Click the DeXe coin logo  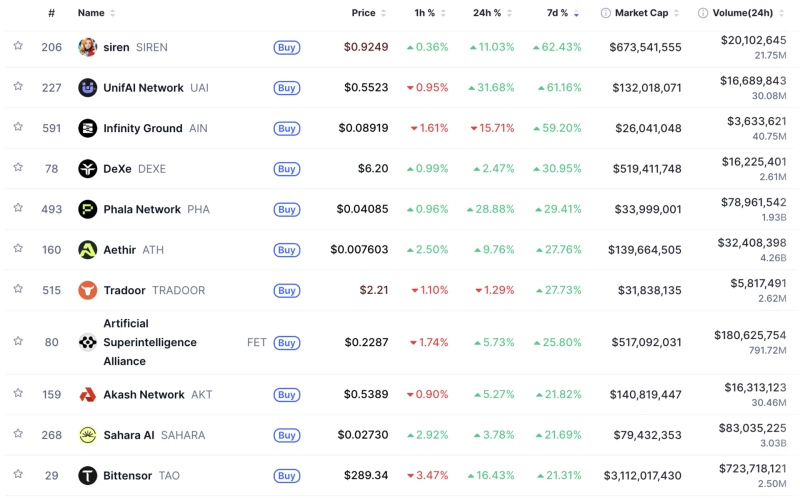(x=88, y=169)
